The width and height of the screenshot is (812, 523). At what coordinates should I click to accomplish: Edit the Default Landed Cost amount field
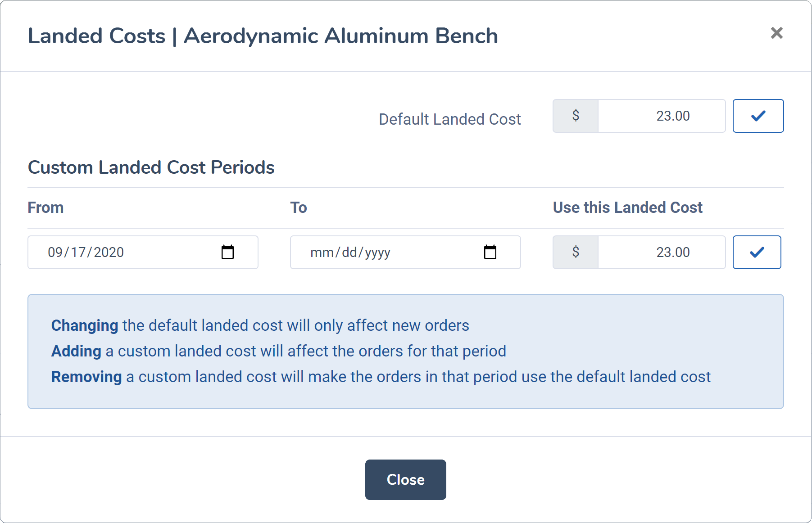[x=662, y=116]
